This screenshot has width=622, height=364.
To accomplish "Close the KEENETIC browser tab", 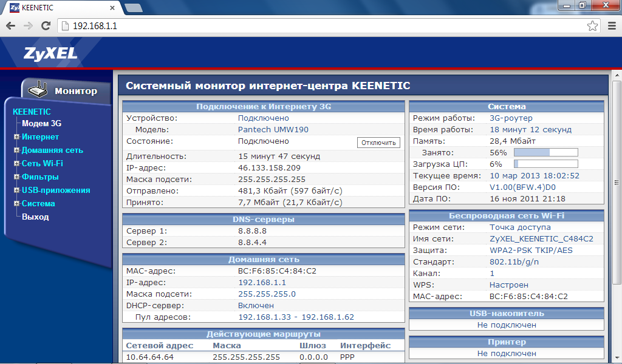I will 112,7.
